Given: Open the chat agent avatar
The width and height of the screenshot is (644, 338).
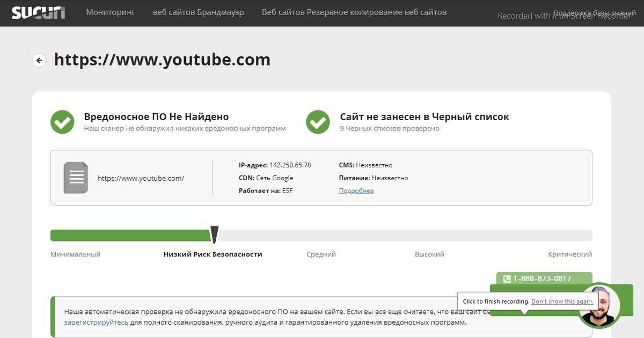Looking at the screenshot, I should pos(598,306).
